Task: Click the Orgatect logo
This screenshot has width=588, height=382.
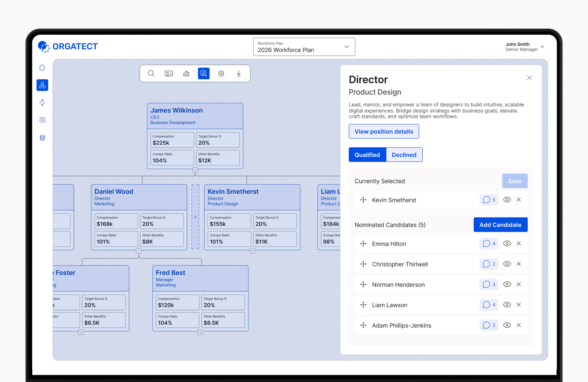Action: tap(68, 47)
